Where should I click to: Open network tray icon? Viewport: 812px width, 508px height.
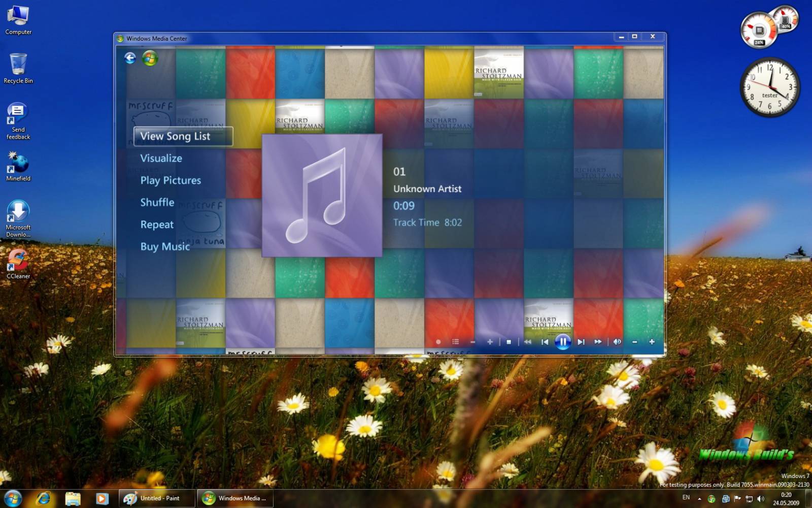[749, 499]
